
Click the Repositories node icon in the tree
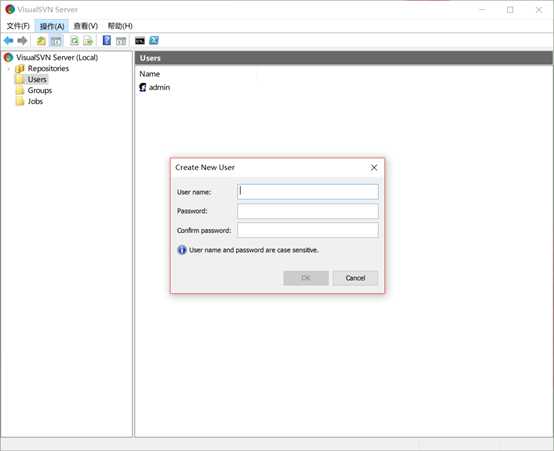coord(20,68)
